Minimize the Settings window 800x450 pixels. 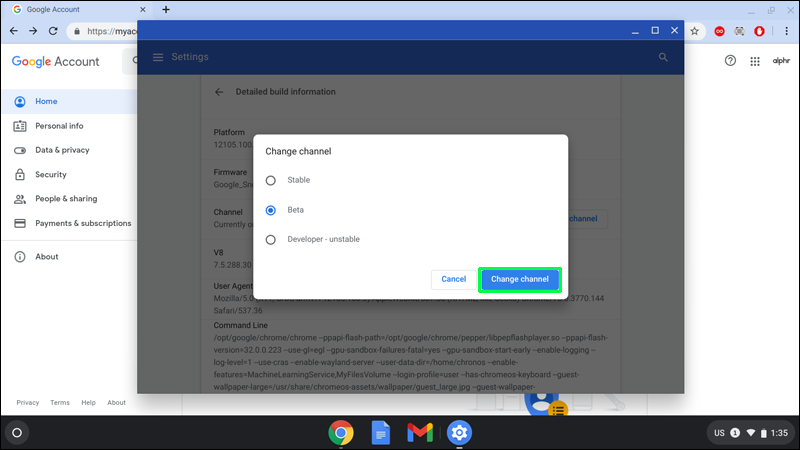click(635, 31)
